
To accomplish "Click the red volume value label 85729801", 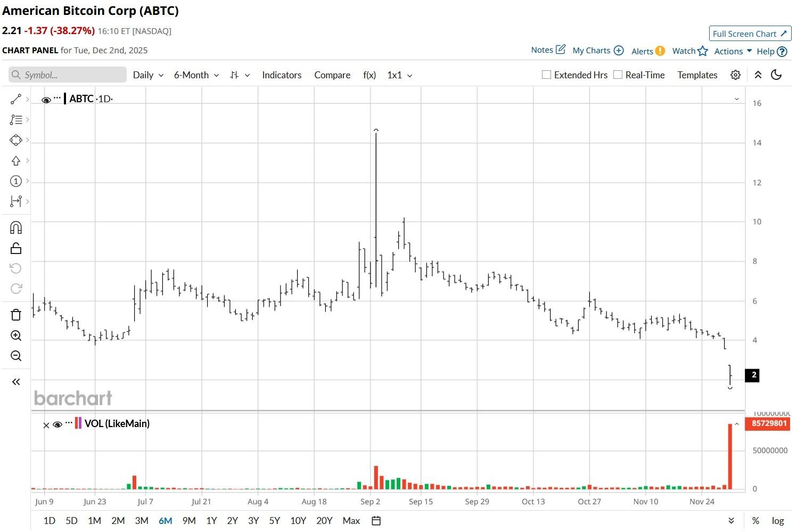I will (x=769, y=423).
